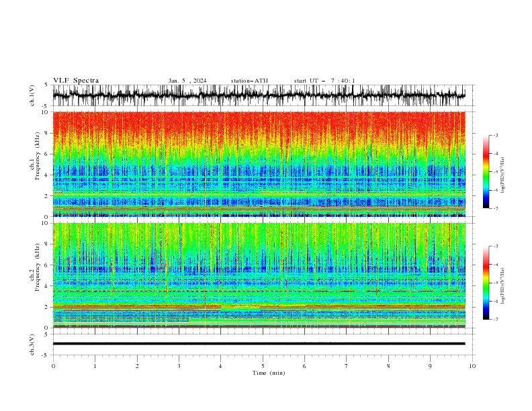Screen dimensions: 532x411
Task: Click the lower PSD color bar
Action: (x=486, y=283)
